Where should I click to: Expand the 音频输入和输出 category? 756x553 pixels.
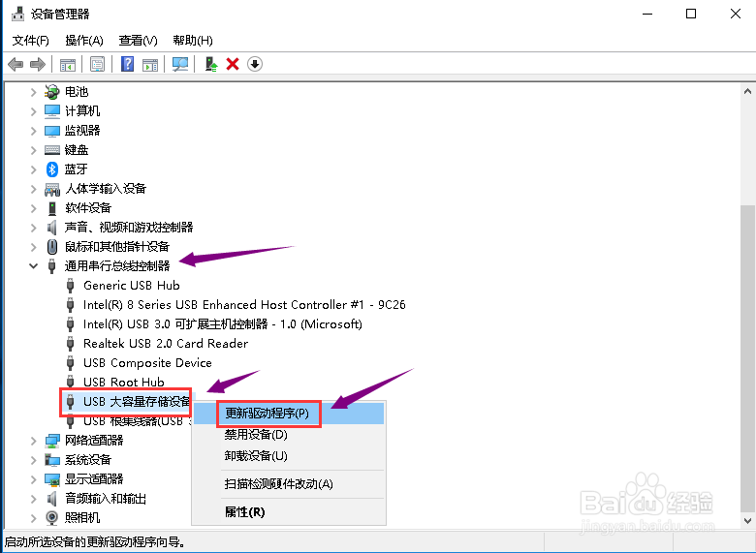point(33,499)
